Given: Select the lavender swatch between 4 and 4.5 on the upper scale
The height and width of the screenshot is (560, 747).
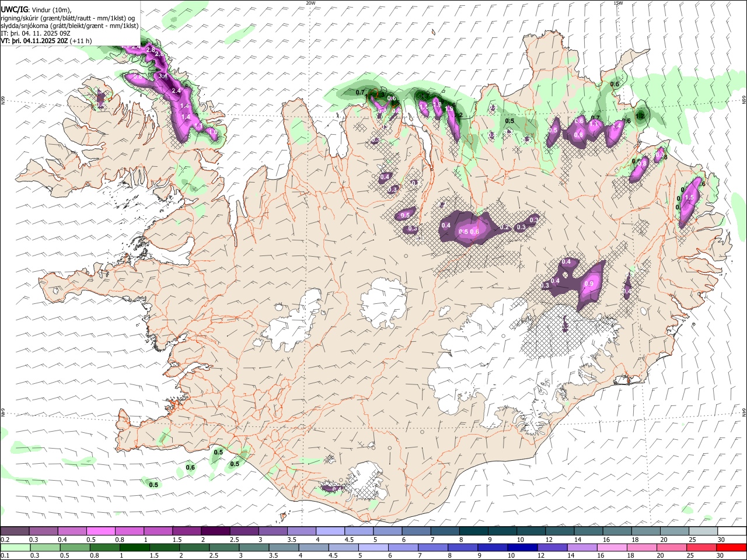Looking at the screenshot, I should pos(330,531).
